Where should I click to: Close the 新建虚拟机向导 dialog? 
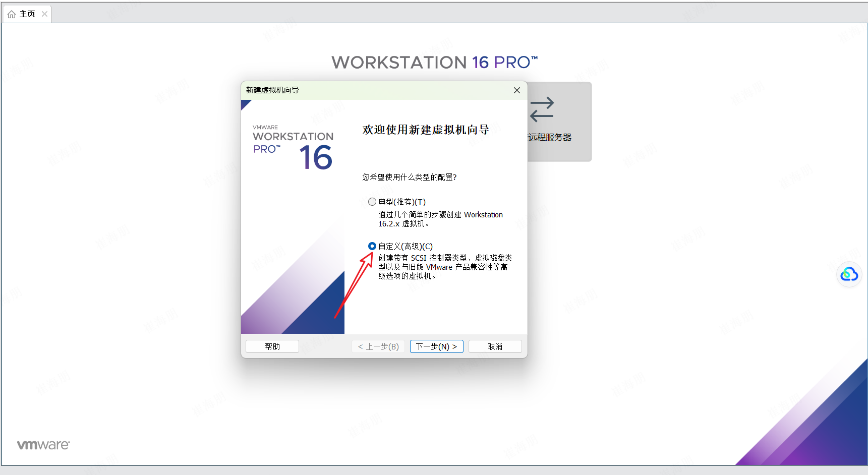pos(517,90)
